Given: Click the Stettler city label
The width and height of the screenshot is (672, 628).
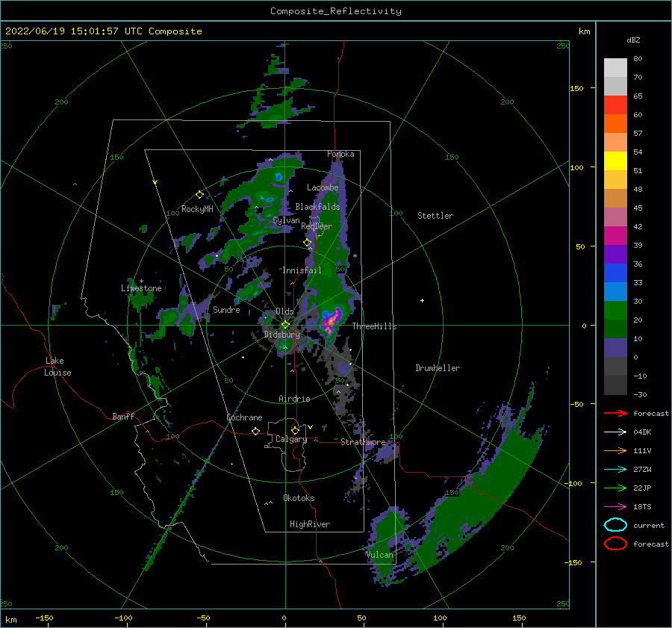Looking at the screenshot, I should [435, 216].
